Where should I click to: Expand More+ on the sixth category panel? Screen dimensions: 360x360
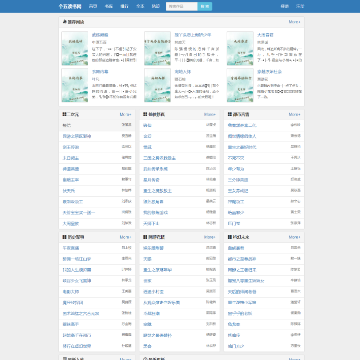coord(294,237)
